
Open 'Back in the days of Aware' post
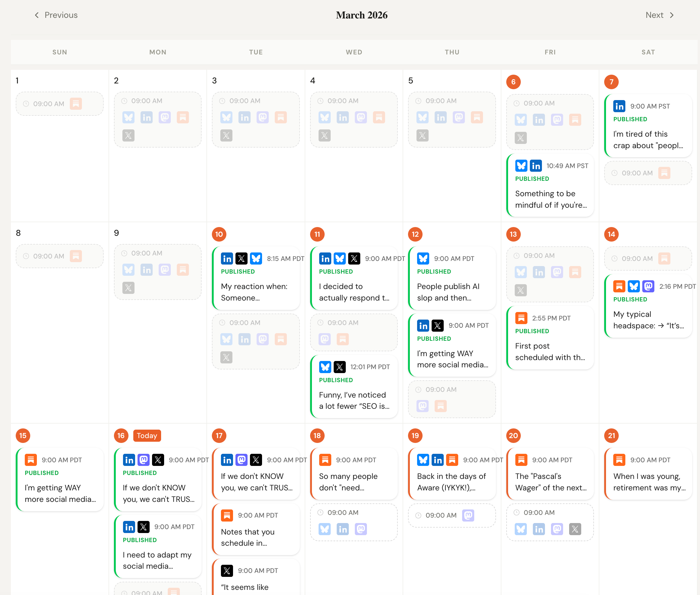(452, 482)
